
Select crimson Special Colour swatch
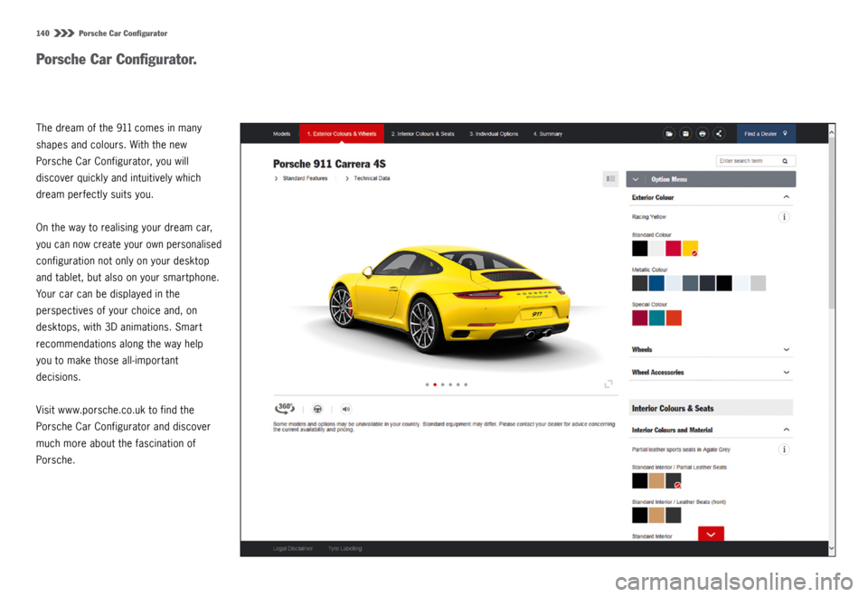tap(639, 317)
